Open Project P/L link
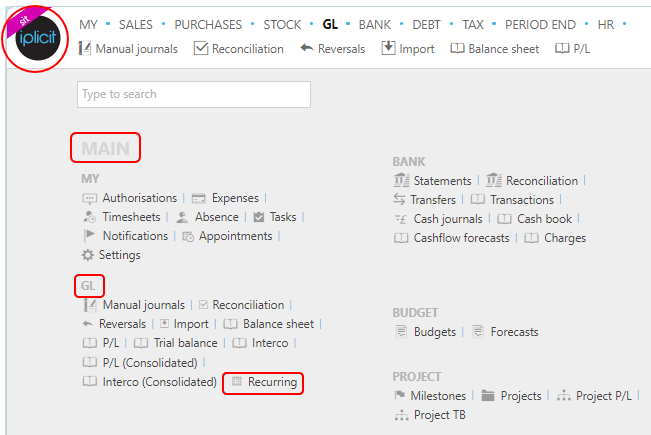The image size is (651, 435). (604, 396)
